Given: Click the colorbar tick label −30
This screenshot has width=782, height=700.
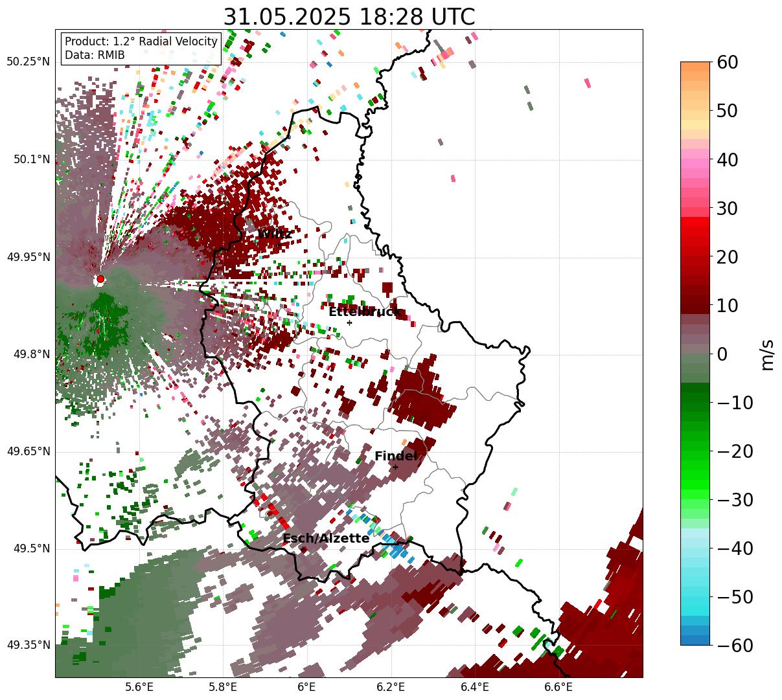Looking at the screenshot, I should click(735, 500).
